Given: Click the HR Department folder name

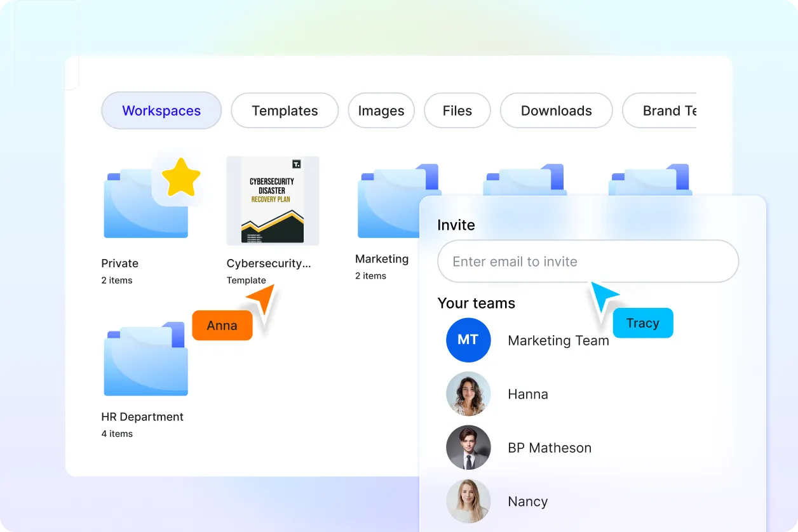Looking at the screenshot, I should (x=142, y=417).
